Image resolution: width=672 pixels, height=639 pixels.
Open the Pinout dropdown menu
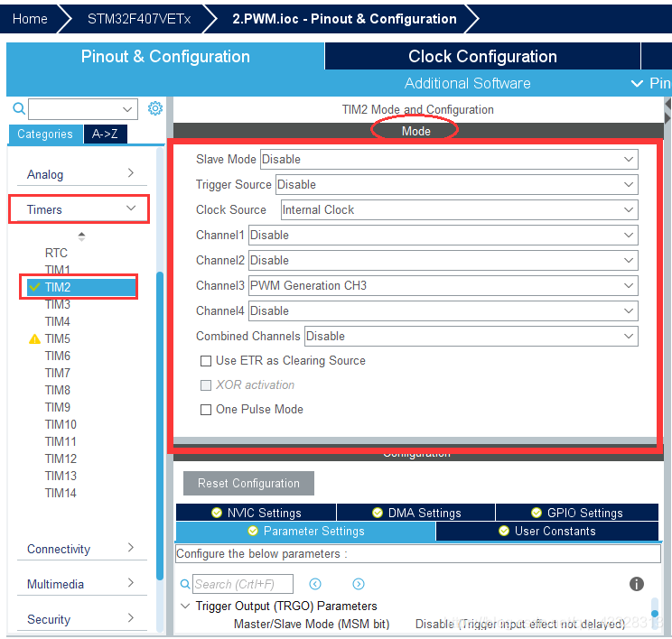650,83
